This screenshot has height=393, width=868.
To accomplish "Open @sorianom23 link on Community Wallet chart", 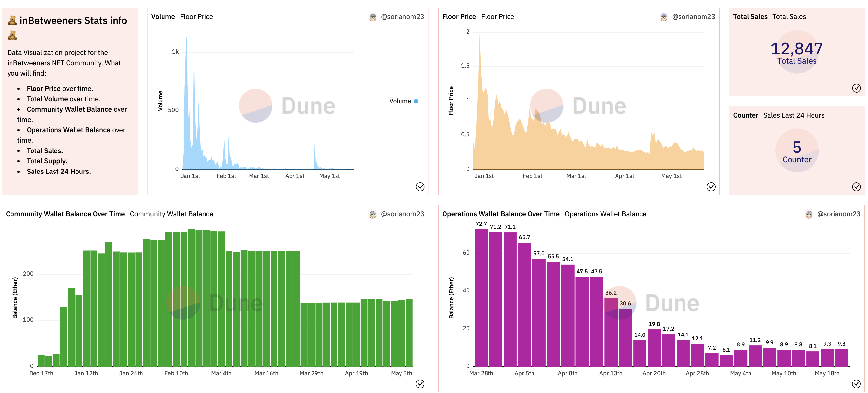I will [x=402, y=214].
